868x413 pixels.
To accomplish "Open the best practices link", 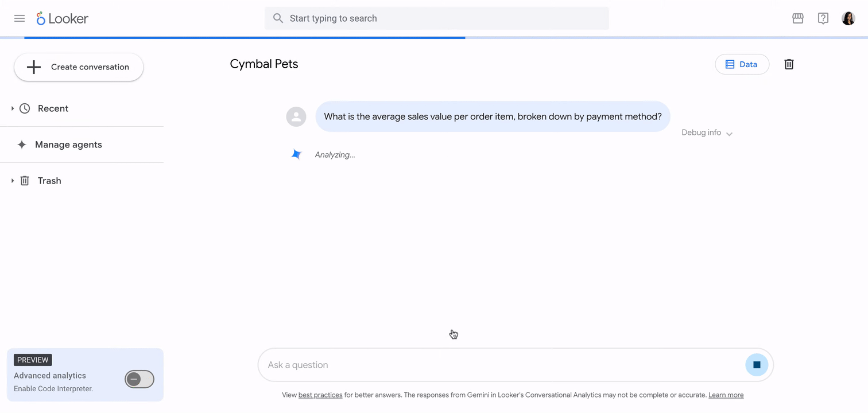I will (320, 395).
